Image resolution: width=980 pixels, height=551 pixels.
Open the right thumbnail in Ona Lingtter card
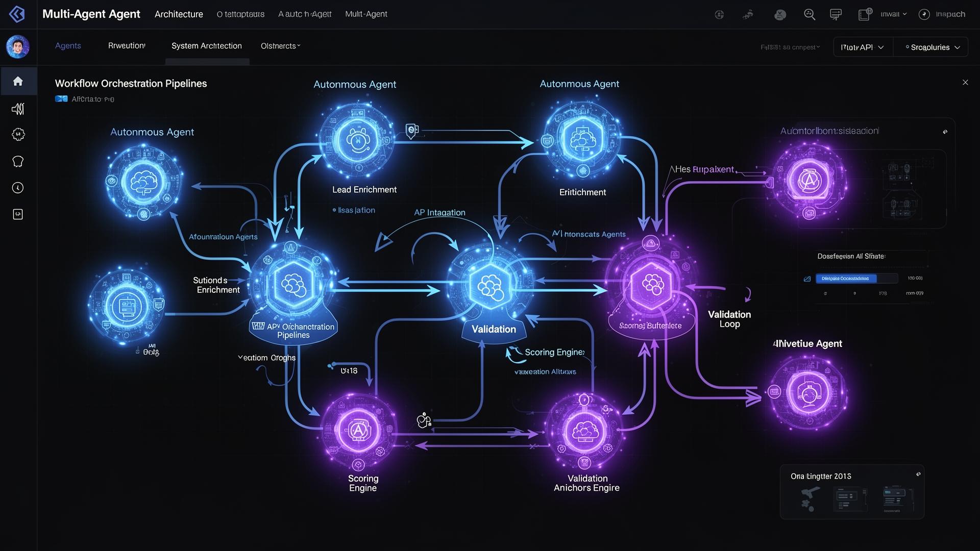coord(897,498)
